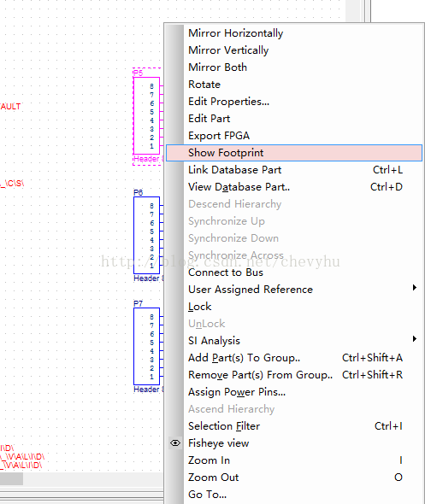Click the P6 reference label
The width and height of the screenshot is (425, 504).
tap(138, 192)
